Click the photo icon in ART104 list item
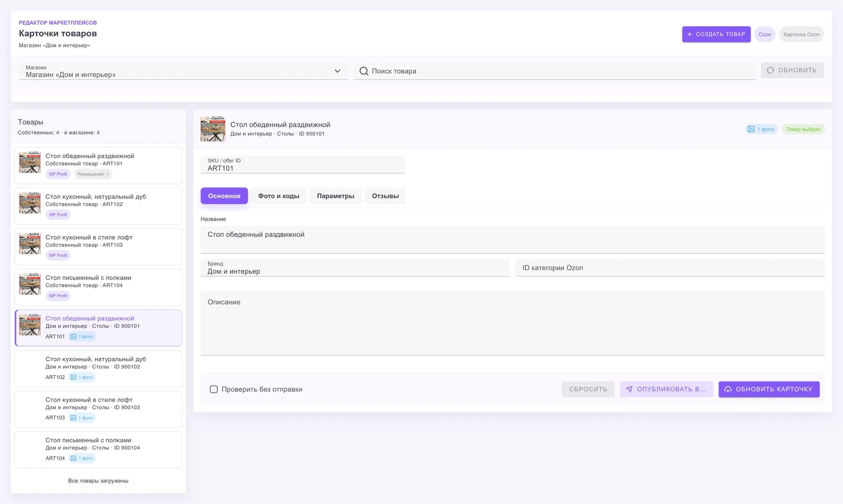The width and height of the screenshot is (843, 504). point(74,458)
